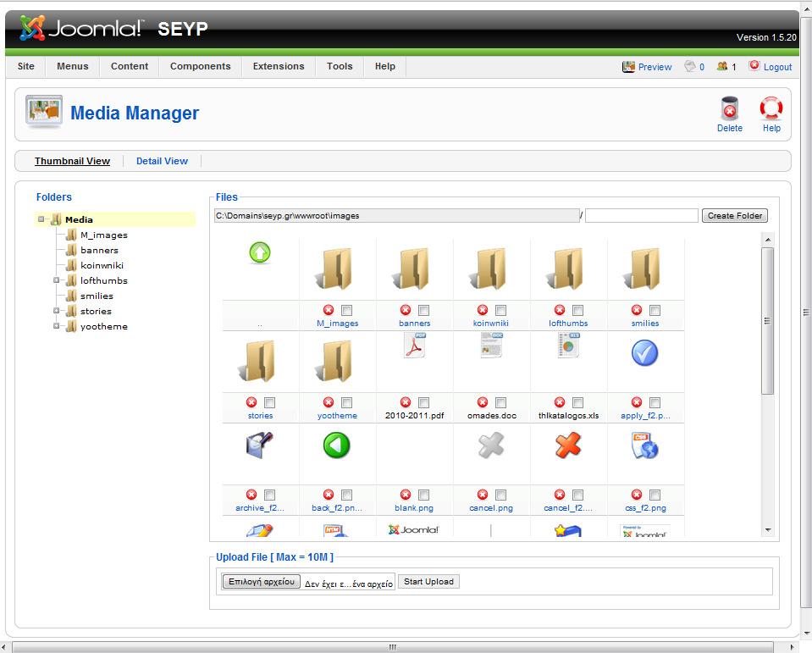
Task: Tick the checkbox for banners folder
Action: [x=423, y=310]
